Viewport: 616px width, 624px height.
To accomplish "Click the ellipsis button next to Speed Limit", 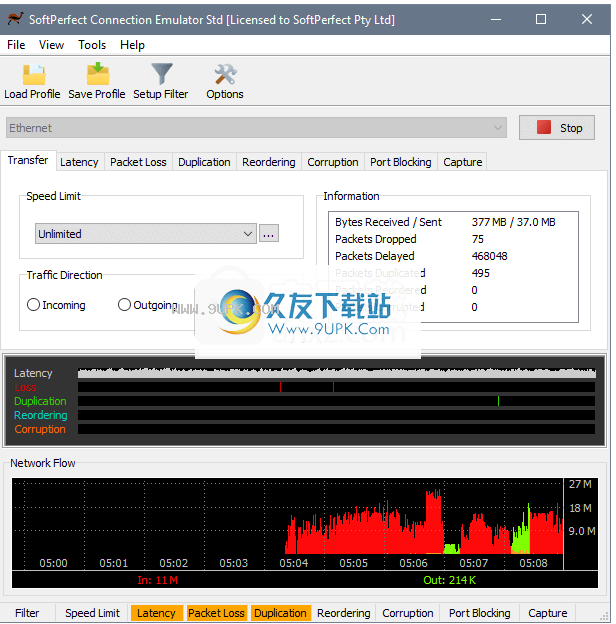I will pos(269,234).
